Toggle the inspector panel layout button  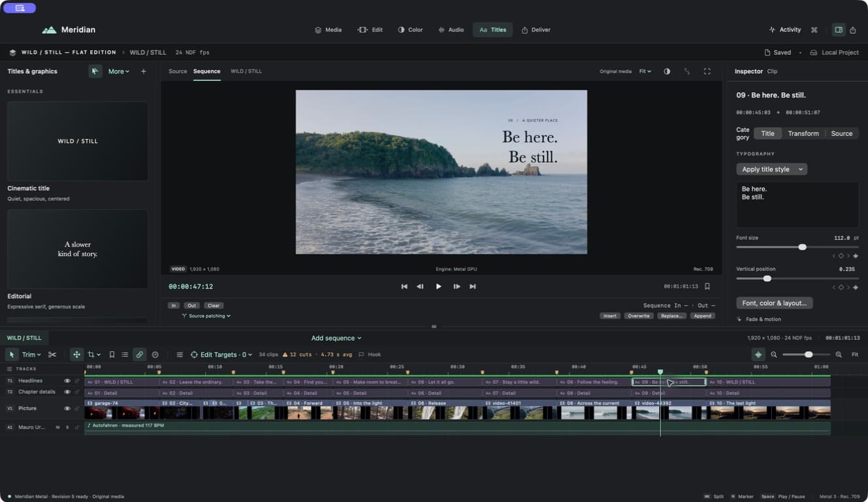click(839, 29)
